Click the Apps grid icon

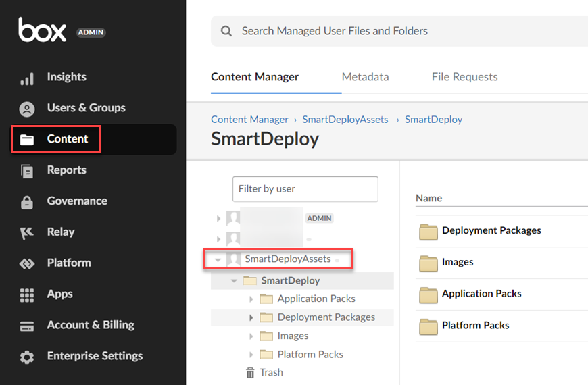point(27,295)
